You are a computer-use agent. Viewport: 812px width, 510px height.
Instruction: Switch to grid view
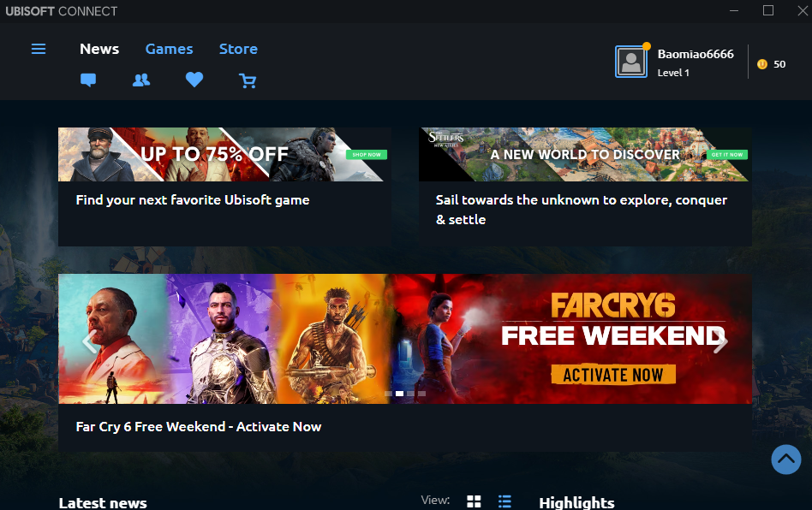(474, 501)
